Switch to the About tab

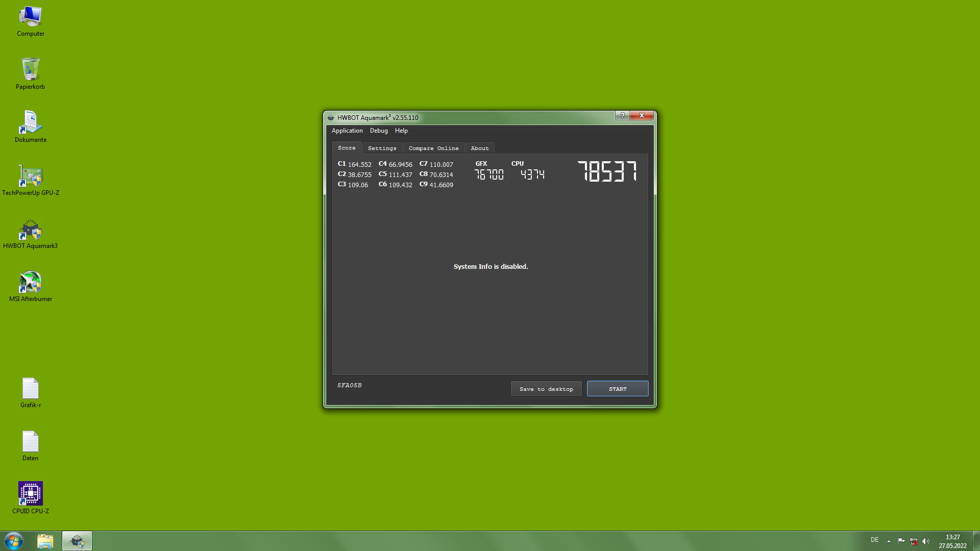480,148
